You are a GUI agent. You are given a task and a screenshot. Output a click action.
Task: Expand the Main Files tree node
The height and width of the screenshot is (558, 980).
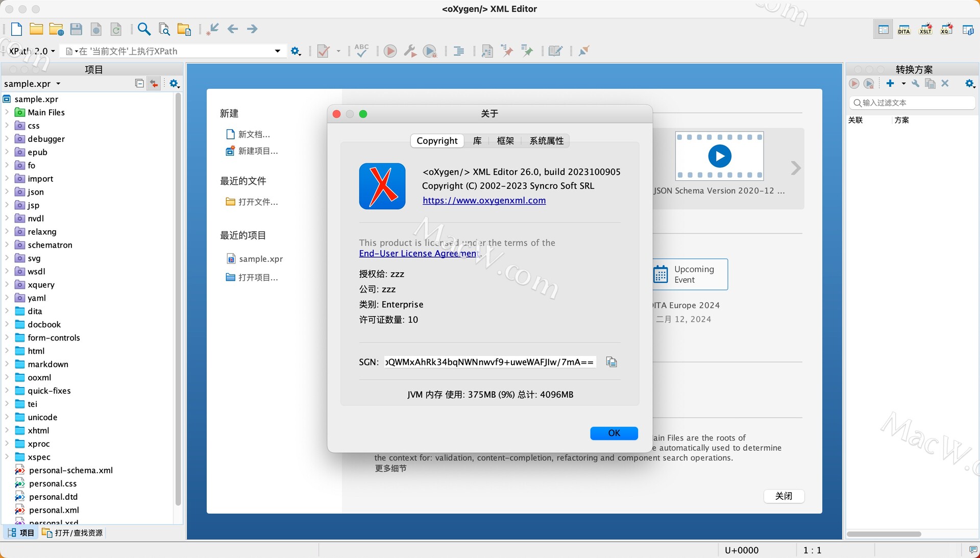click(x=7, y=112)
